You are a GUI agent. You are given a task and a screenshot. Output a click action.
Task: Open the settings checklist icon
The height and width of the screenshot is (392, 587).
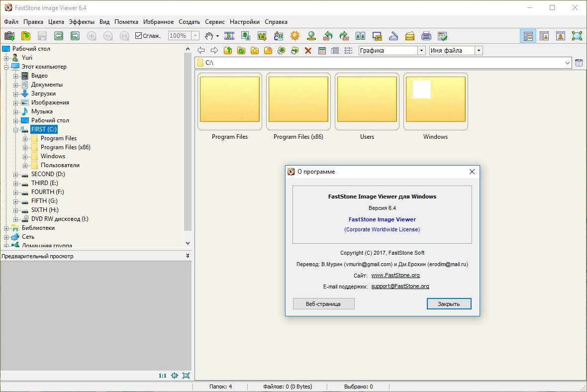[x=443, y=36]
